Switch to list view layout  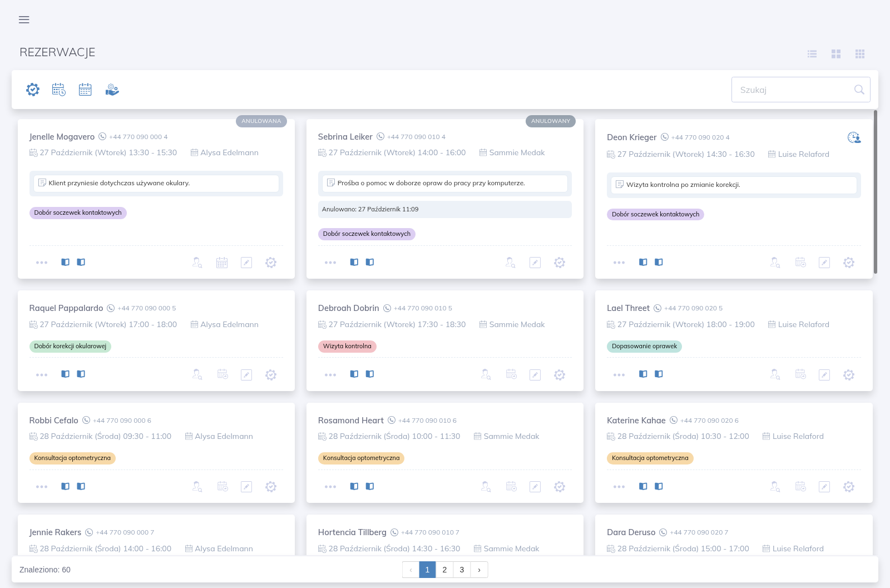[x=812, y=54]
